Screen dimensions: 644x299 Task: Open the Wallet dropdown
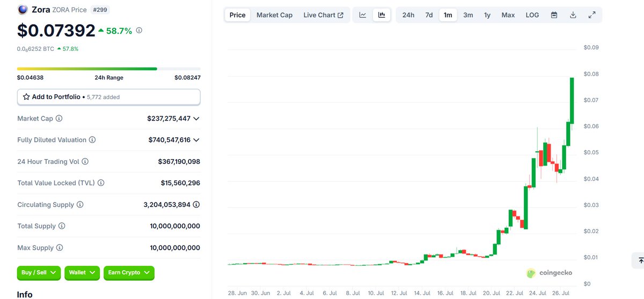(x=82, y=273)
